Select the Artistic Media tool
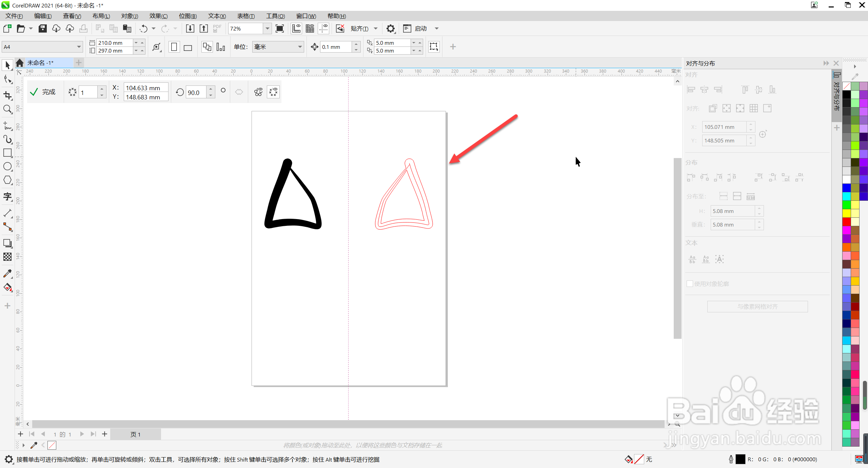868x468 pixels. click(x=7, y=139)
